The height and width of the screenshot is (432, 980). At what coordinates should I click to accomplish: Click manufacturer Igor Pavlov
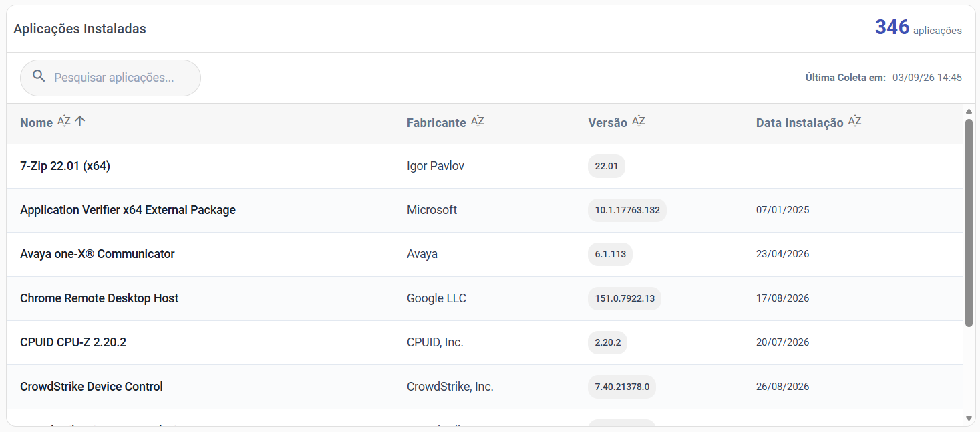point(436,166)
